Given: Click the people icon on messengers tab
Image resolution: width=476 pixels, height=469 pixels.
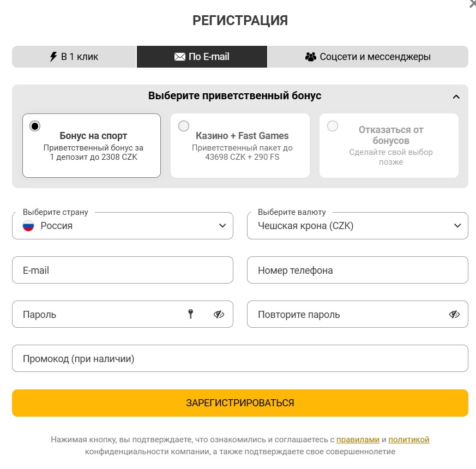Looking at the screenshot, I should tap(310, 56).
